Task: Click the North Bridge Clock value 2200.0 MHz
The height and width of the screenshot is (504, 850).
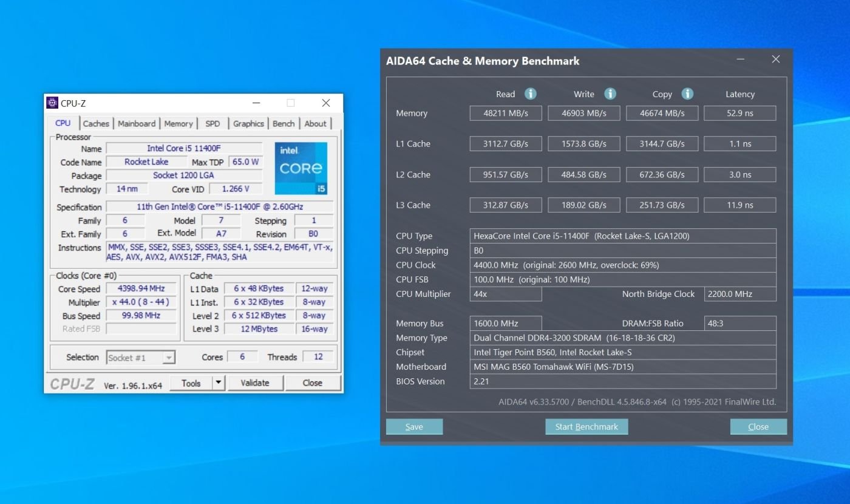Action: click(740, 294)
